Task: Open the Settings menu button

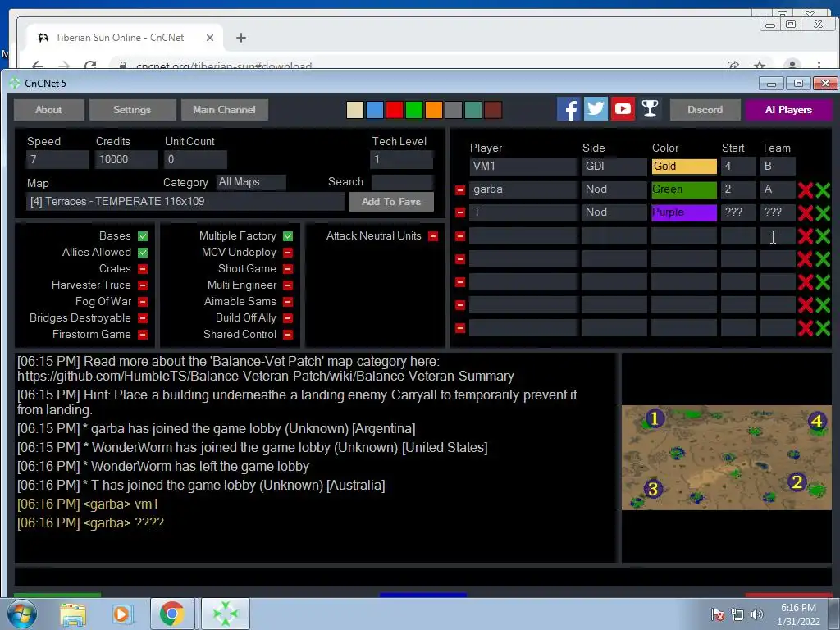Action: 132,110
